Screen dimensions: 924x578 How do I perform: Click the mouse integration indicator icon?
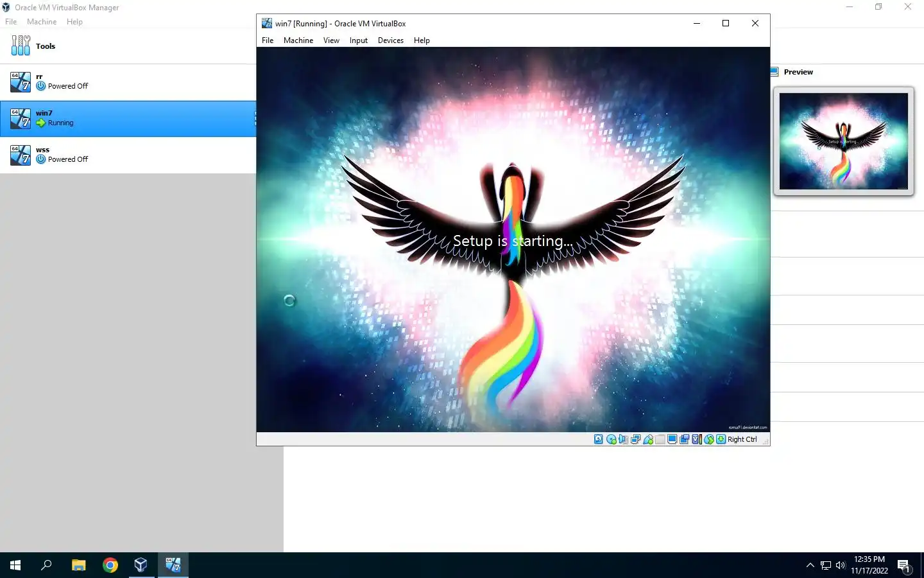point(708,439)
